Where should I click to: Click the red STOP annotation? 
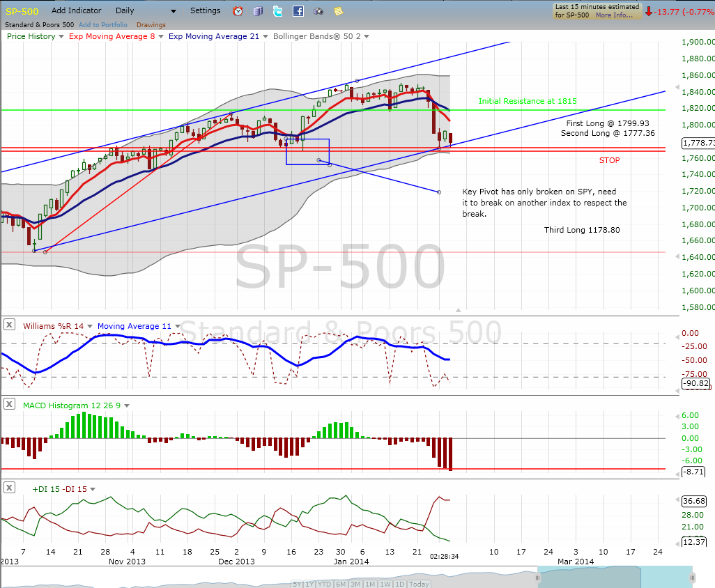click(609, 160)
